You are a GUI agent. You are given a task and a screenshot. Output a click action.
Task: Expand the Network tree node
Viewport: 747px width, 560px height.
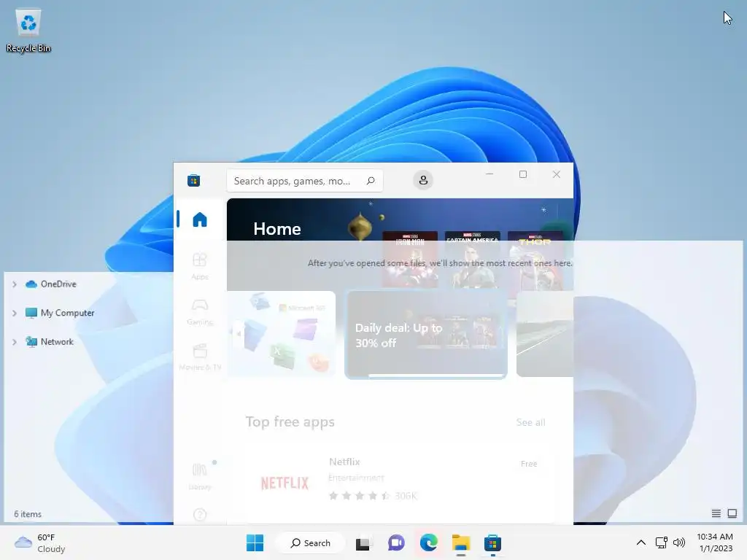coord(15,342)
